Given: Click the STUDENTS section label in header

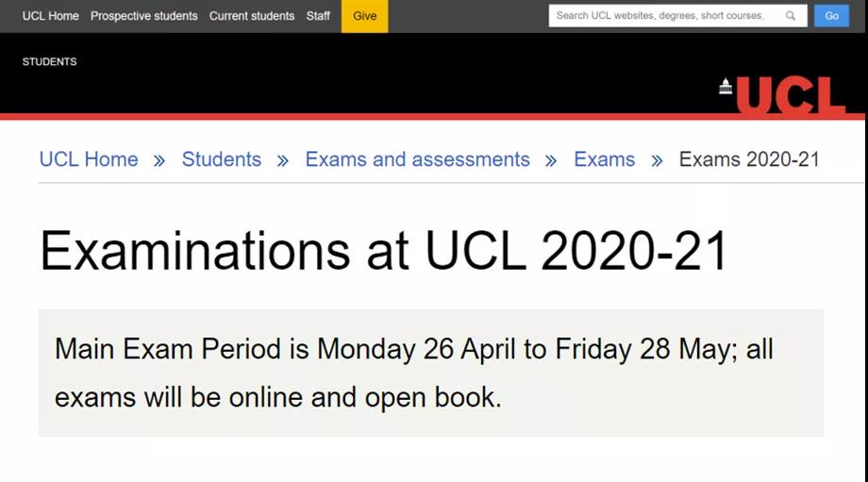Looking at the screenshot, I should pyautogui.click(x=50, y=62).
